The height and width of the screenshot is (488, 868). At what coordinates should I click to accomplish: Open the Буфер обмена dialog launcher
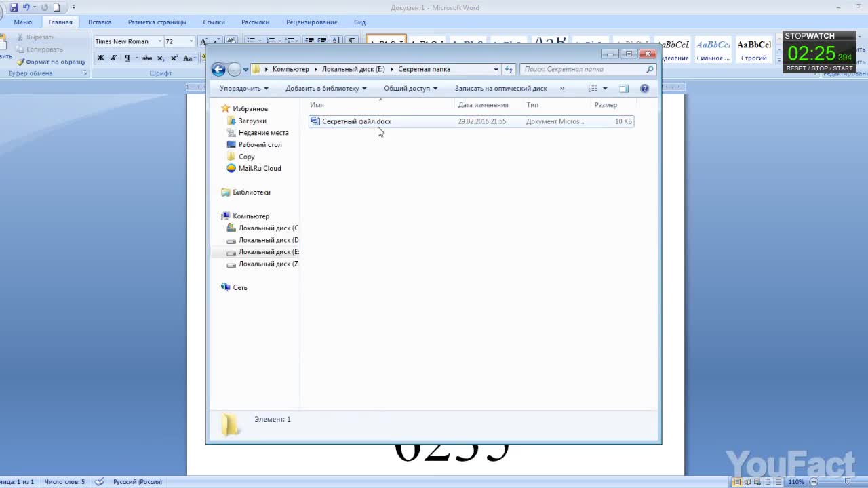click(x=85, y=73)
